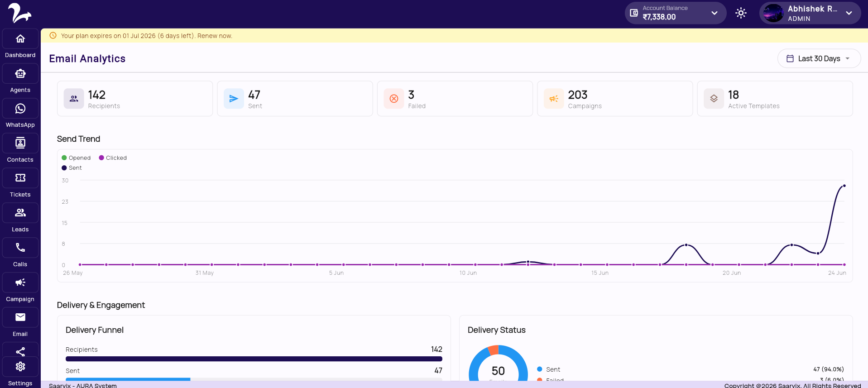This screenshot has width=868, height=388.
Task: Click the 24 Jun peak data point
Action: tap(844, 186)
